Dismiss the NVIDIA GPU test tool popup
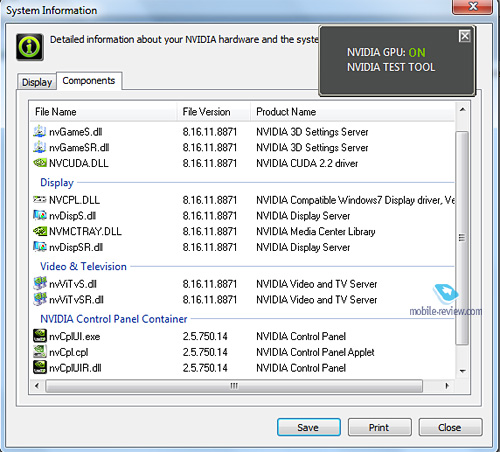Screen dimensions: 500x452 pyautogui.click(x=464, y=36)
